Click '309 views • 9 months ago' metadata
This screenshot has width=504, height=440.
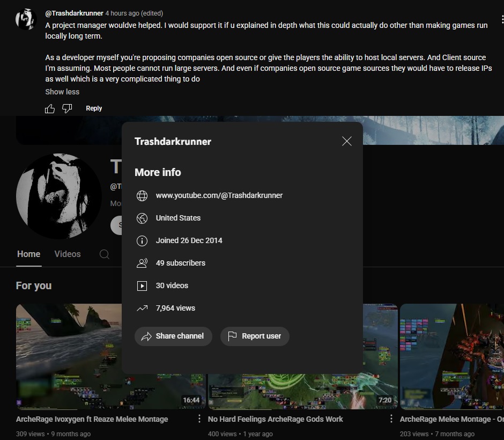[54, 434]
